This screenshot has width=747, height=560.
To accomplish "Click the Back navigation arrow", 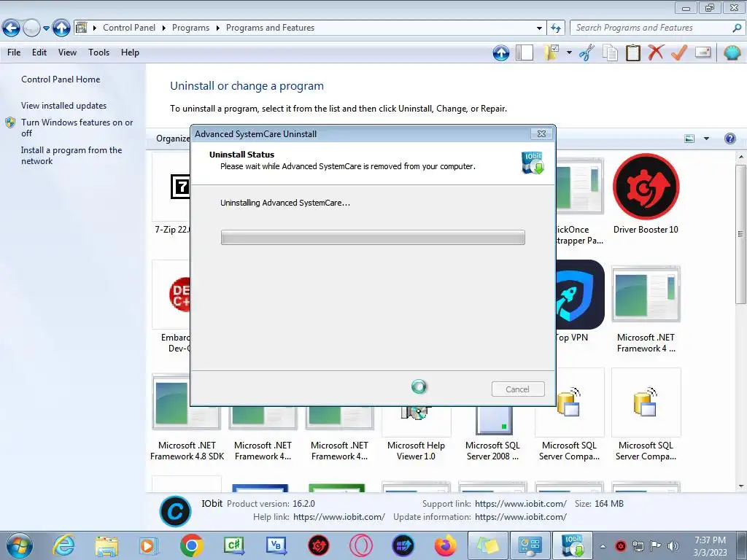I will pos(12,28).
